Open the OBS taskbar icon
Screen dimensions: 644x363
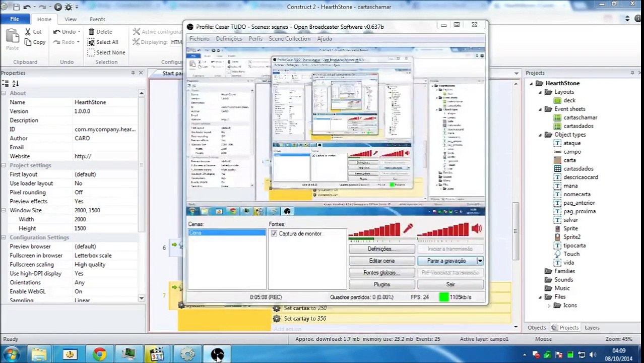tap(217, 354)
